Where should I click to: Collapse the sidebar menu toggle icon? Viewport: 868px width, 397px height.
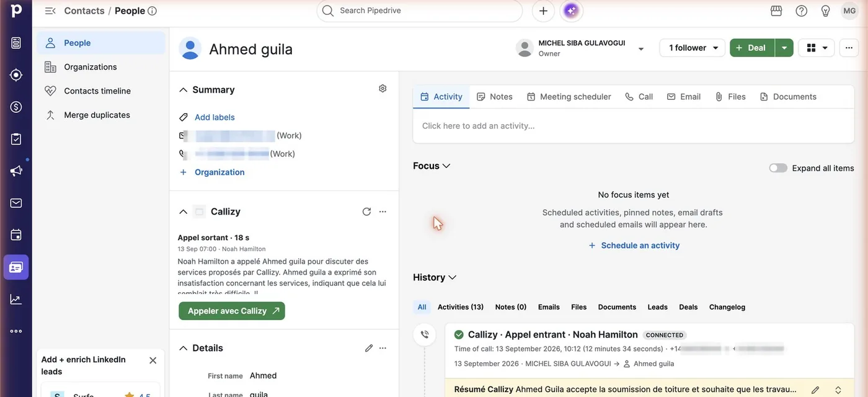click(50, 11)
